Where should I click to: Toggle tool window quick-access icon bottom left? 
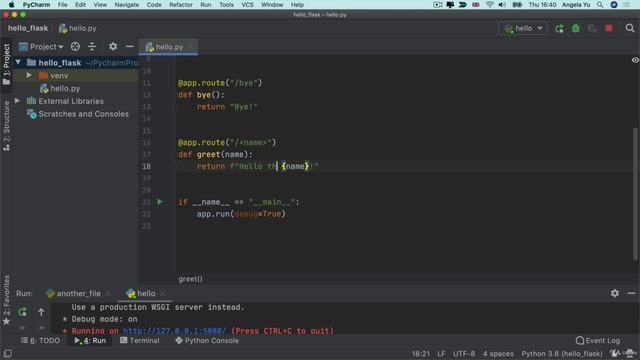(7, 353)
